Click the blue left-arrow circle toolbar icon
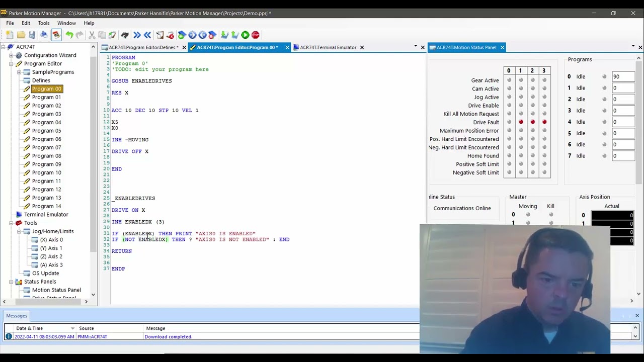644x362 pixels. pos(202,35)
